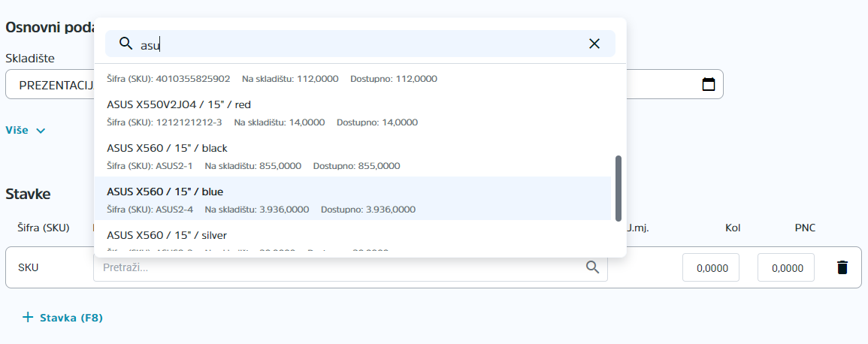Click the magnifier icon beside 'asu'
Screen dimensions: 868x344
coord(126,44)
